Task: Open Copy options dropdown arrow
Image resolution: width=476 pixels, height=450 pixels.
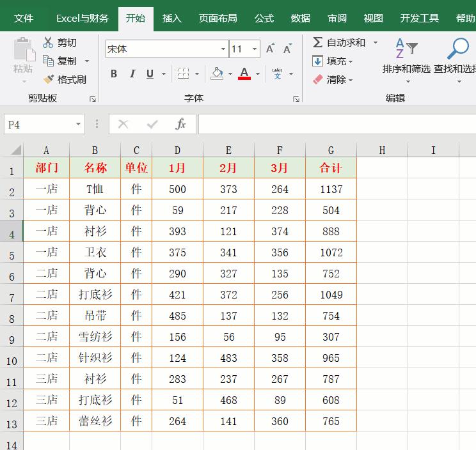Action: click(87, 61)
